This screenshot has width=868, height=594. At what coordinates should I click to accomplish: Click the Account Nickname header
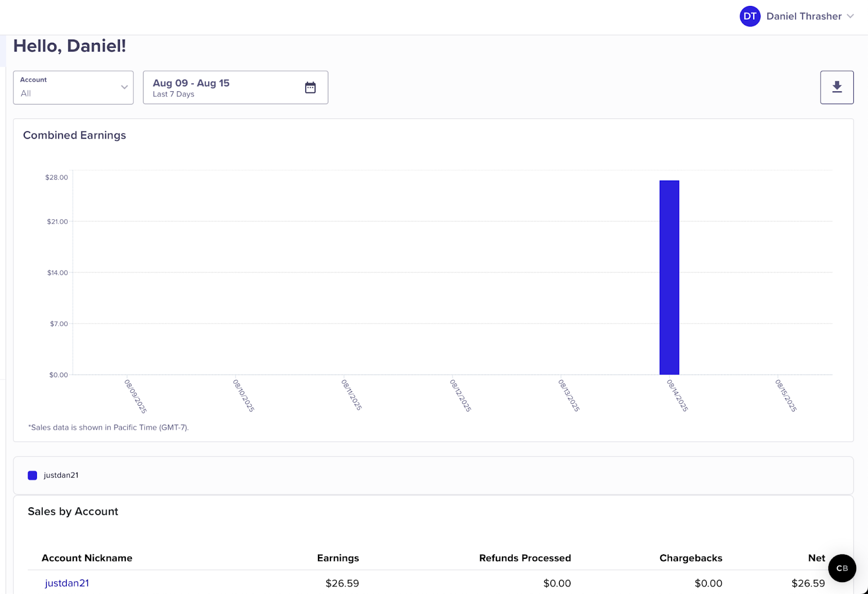click(87, 558)
